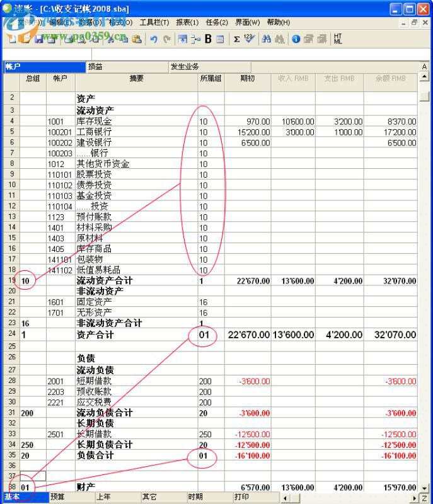The image size is (433, 504).
Task: Select the 工商银行 cell
Action: 137,132
